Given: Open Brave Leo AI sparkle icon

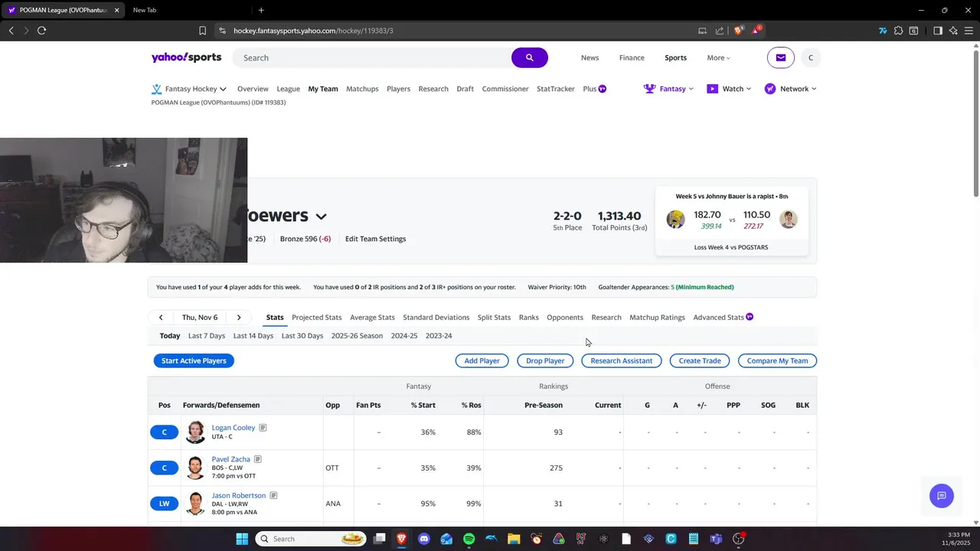Looking at the screenshot, I should 953,31.
